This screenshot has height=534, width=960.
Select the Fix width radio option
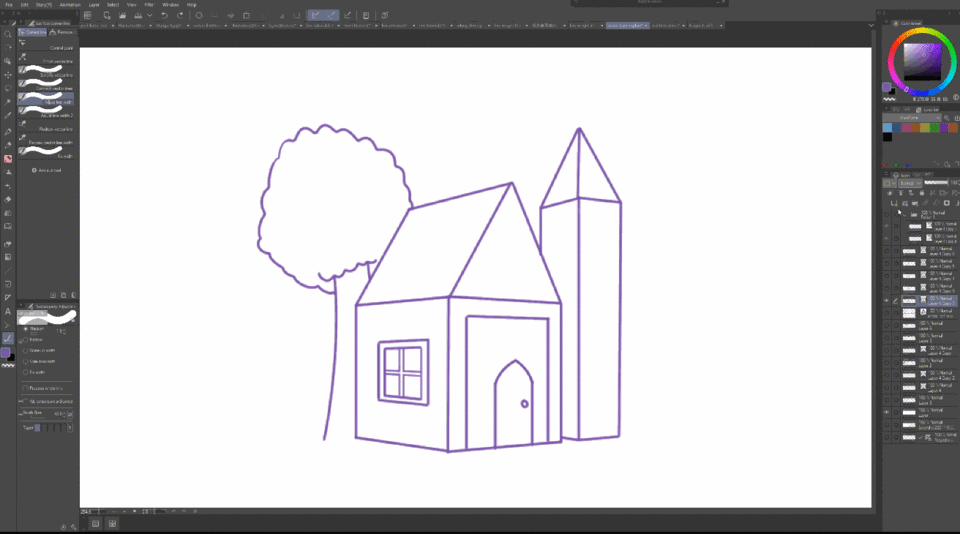point(26,372)
